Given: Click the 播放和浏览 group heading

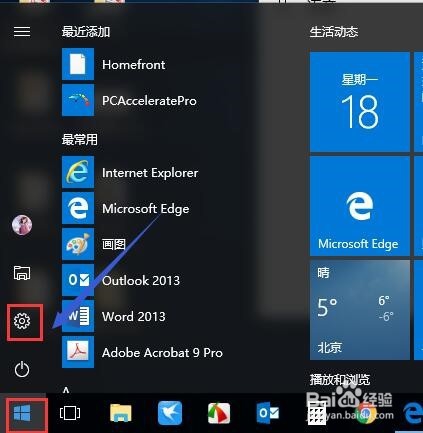Looking at the screenshot, I should pos(340,380).
